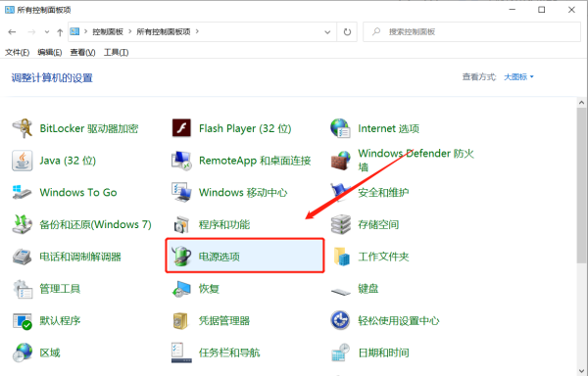Click the control panel title bar icon
The width and height of the screenshot is (588, 376).
point(10,10)
